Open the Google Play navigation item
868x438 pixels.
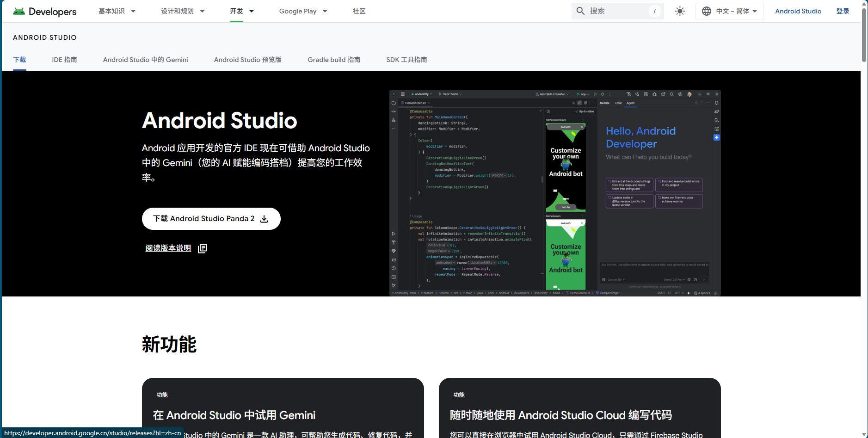pyautogui.click(x=298, y=11)
